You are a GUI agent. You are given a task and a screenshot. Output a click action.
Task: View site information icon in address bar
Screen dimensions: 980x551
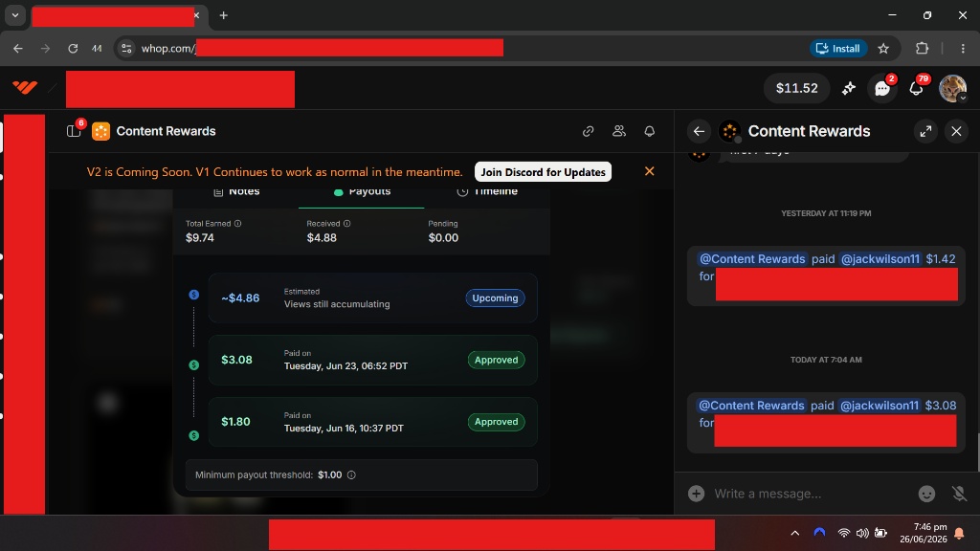(126, 48)
